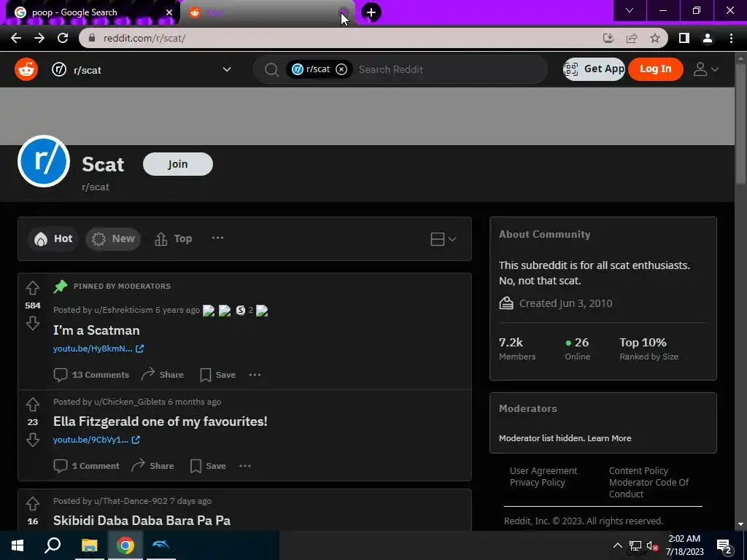
Task: Click the Get App button
Action: pos(594,69)
